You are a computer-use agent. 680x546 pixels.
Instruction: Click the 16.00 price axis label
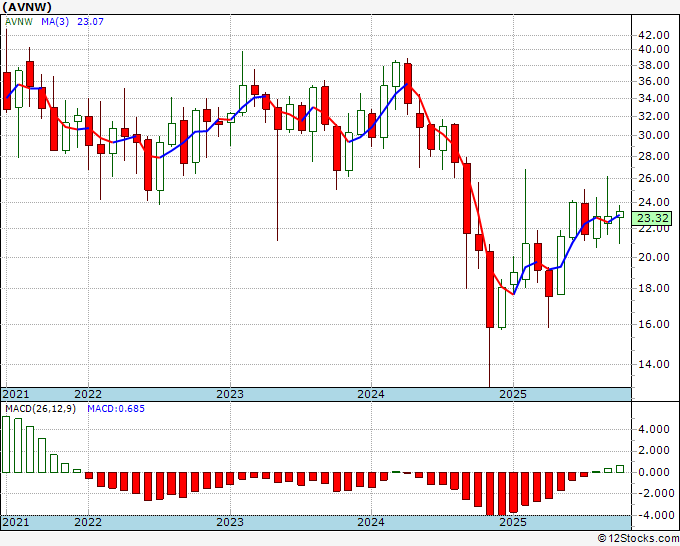(x=654, y=324)
